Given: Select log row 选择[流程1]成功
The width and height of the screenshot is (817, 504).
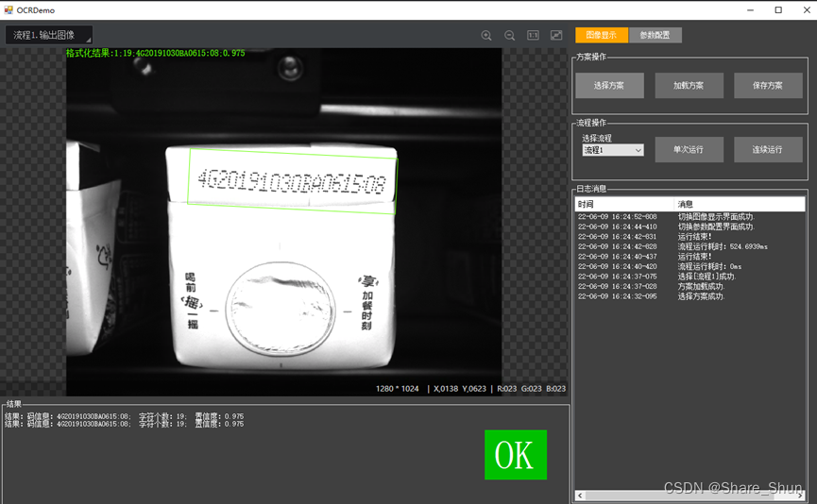Looking at the screenshot, I should (x=690, y=277).
